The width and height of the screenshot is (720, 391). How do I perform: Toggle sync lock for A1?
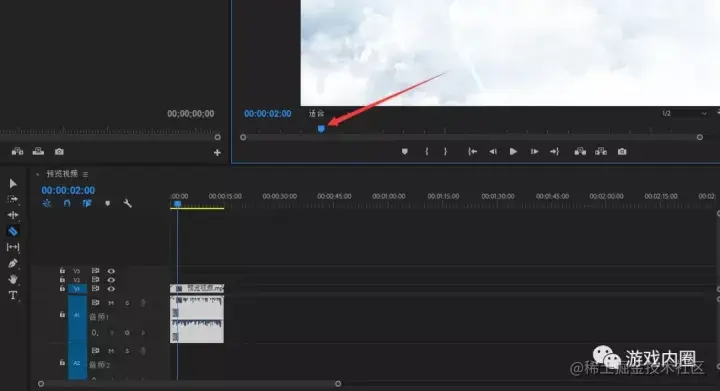[96, 303]
